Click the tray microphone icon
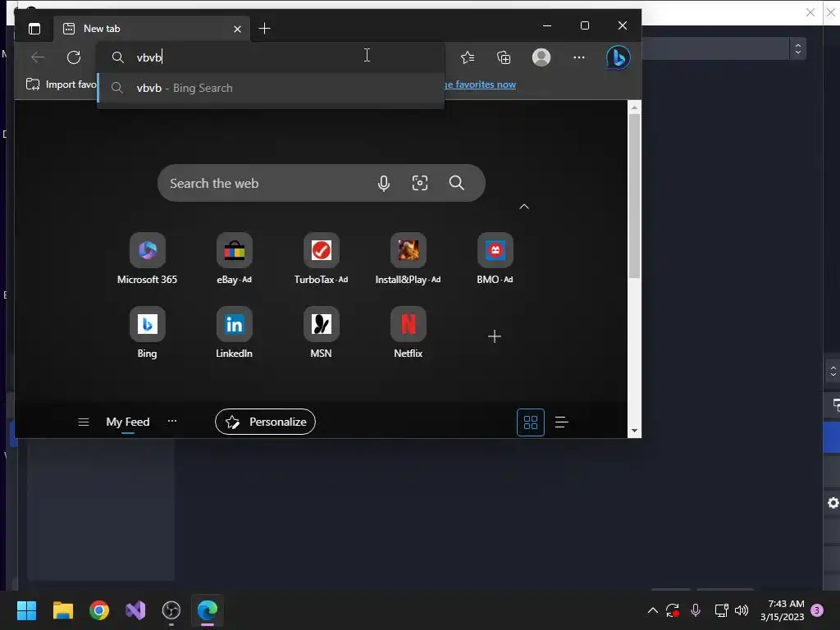The height and width of the screenshot is (630, 840). click(x=696, y=610)
